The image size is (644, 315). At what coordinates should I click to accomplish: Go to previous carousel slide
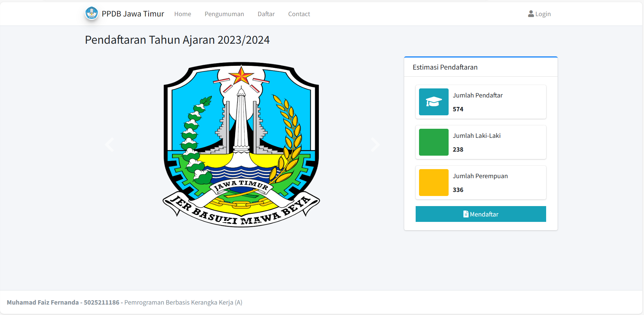[109, 145]
